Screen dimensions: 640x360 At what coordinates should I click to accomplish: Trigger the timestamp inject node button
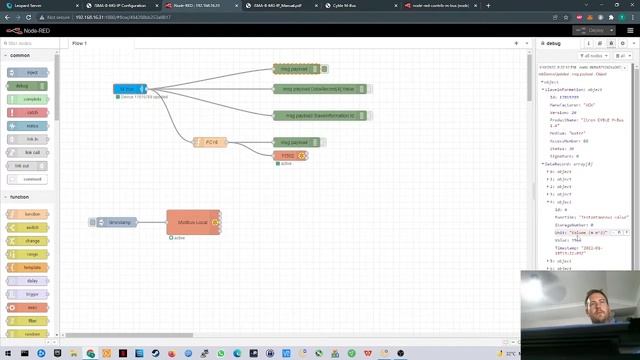[x=92, y=222]
